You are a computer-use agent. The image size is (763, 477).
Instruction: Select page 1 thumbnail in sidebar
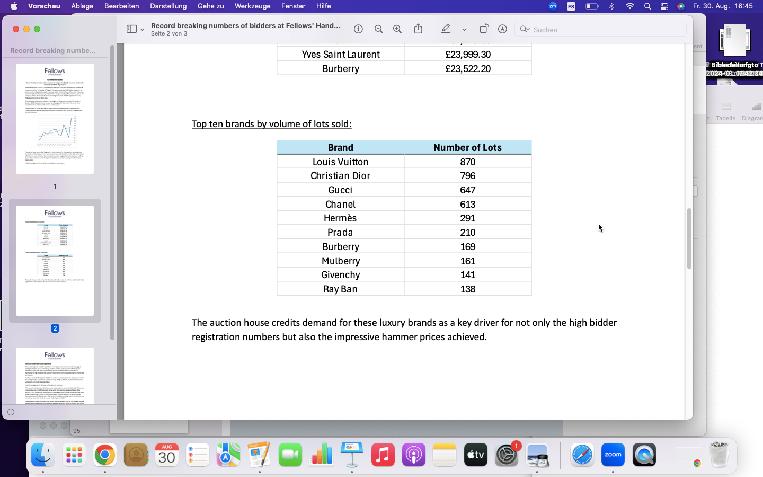click(55, 119)
